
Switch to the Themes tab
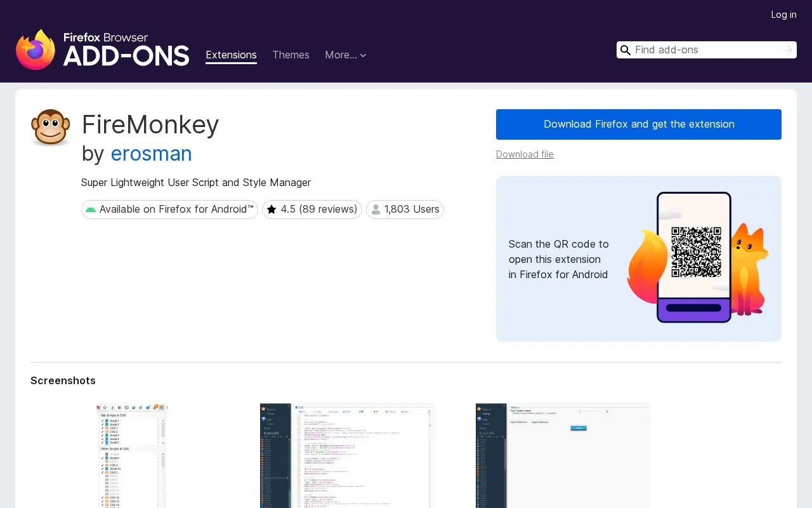tap(291, 55)
